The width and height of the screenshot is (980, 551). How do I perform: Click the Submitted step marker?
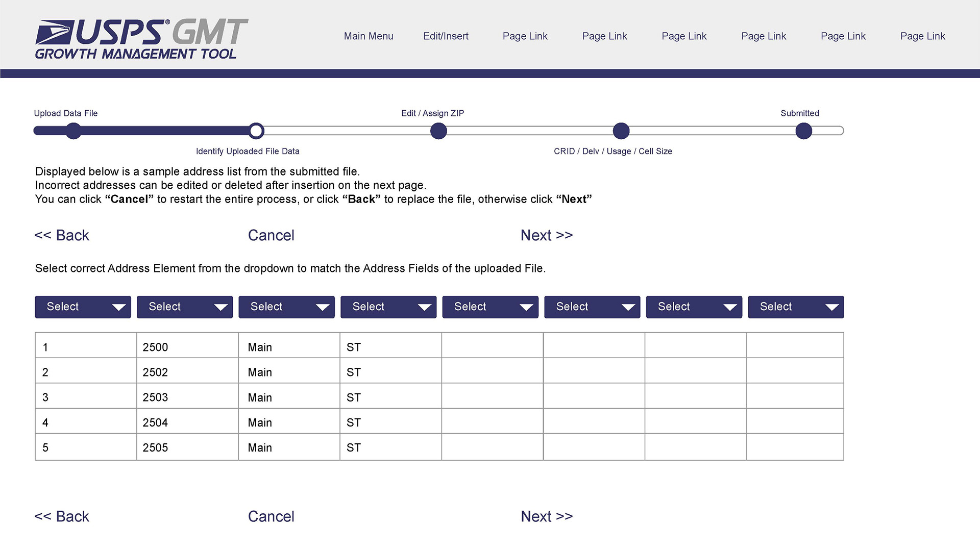click(803, 131)
